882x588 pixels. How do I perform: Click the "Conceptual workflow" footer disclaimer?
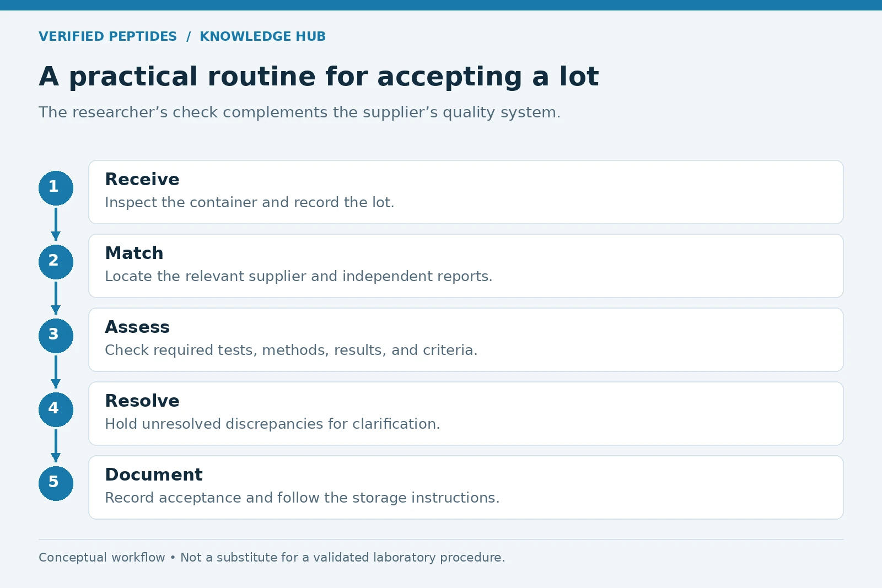pyautogui.click(x=272, y=558)
